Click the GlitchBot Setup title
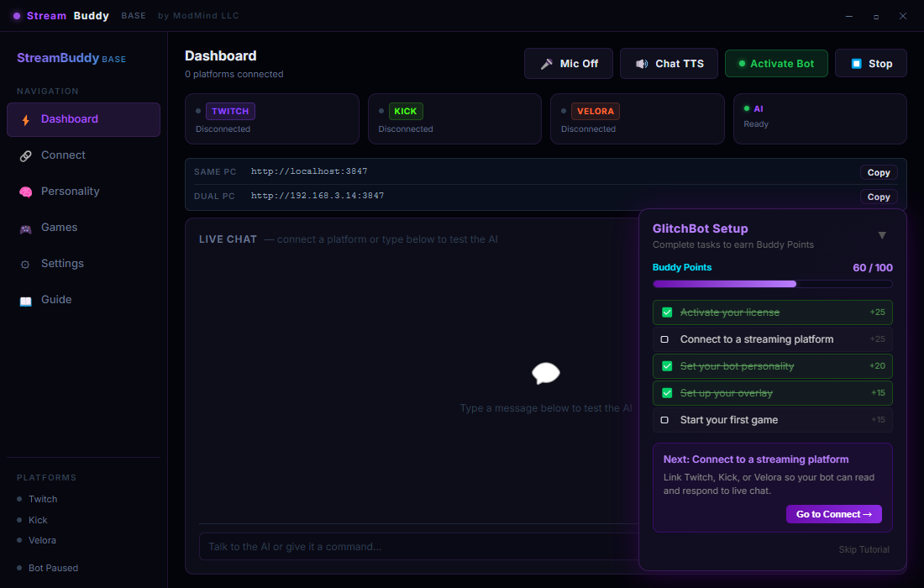 [700, 228]
